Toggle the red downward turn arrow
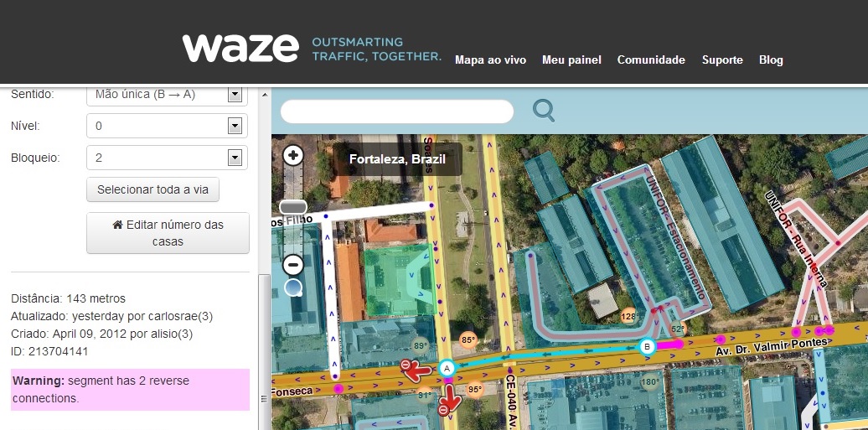The height and width of the screenshot is (430, 868). tap(450, 401)
